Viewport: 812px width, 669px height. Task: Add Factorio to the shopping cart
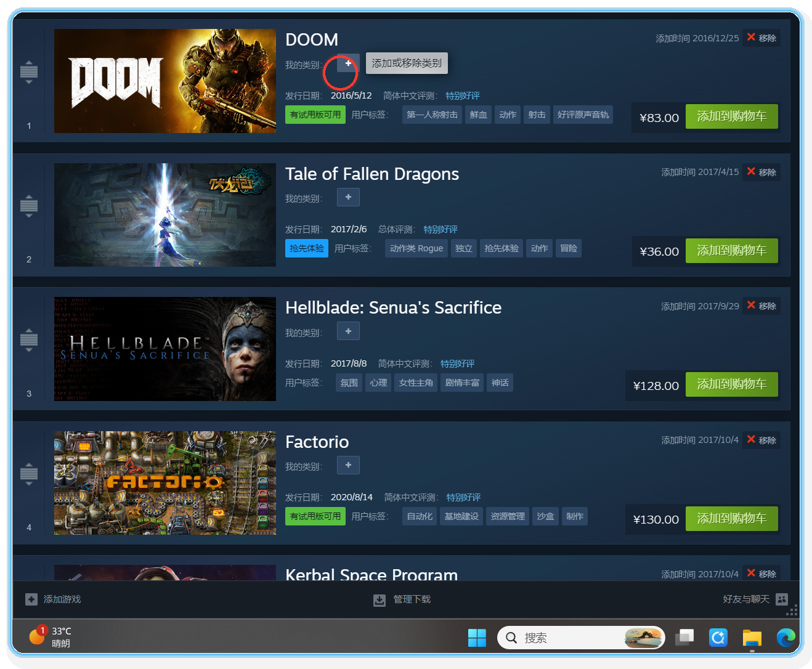732,519
